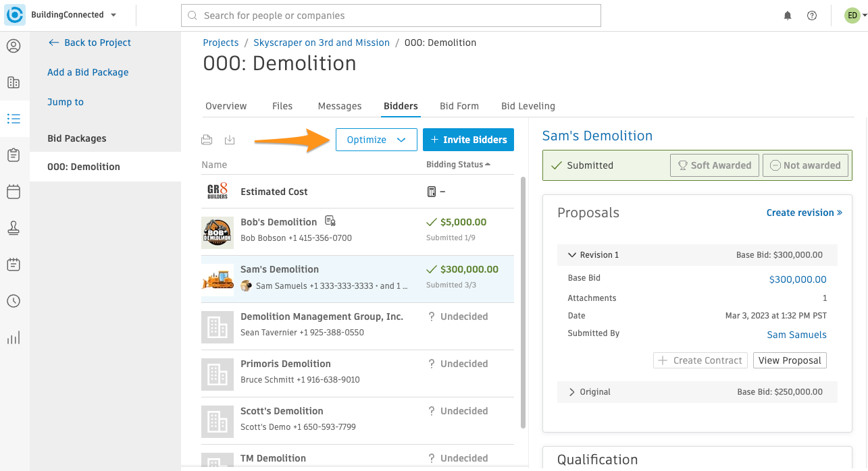
Task: Click the print bidders list icon
Action: [207, 140]
